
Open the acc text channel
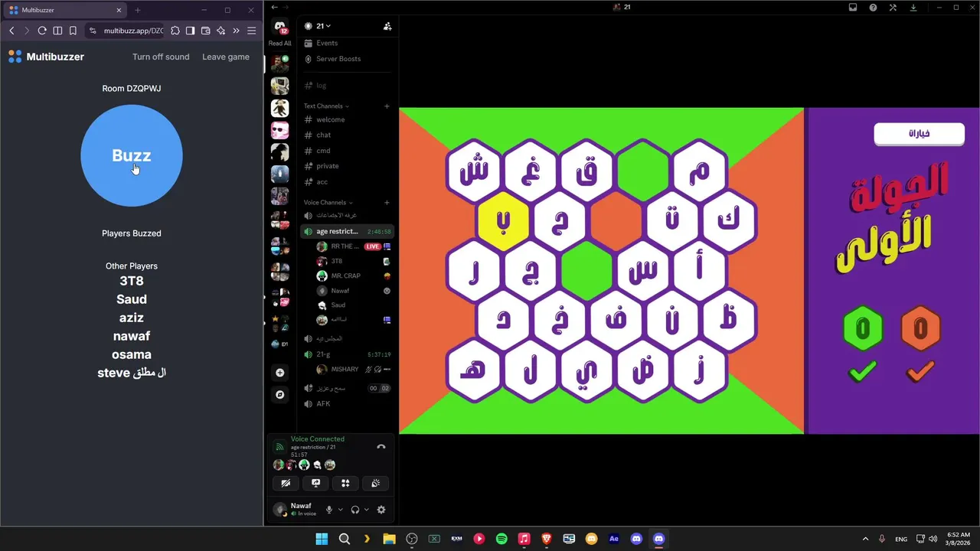click(x=322, y=181)
